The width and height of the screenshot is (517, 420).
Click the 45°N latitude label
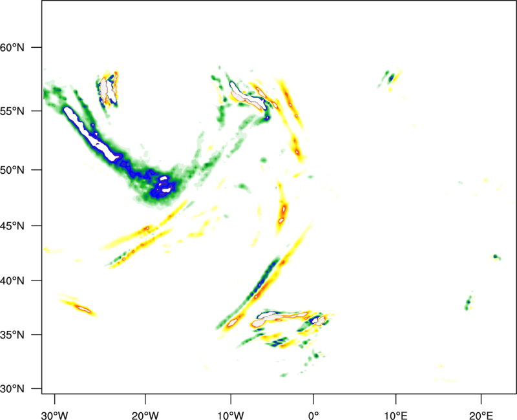click(x=12, y=226)
